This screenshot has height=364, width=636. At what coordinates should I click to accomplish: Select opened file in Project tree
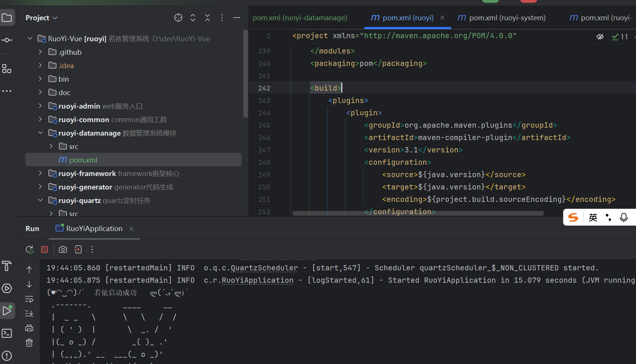[x=178, y=18]
